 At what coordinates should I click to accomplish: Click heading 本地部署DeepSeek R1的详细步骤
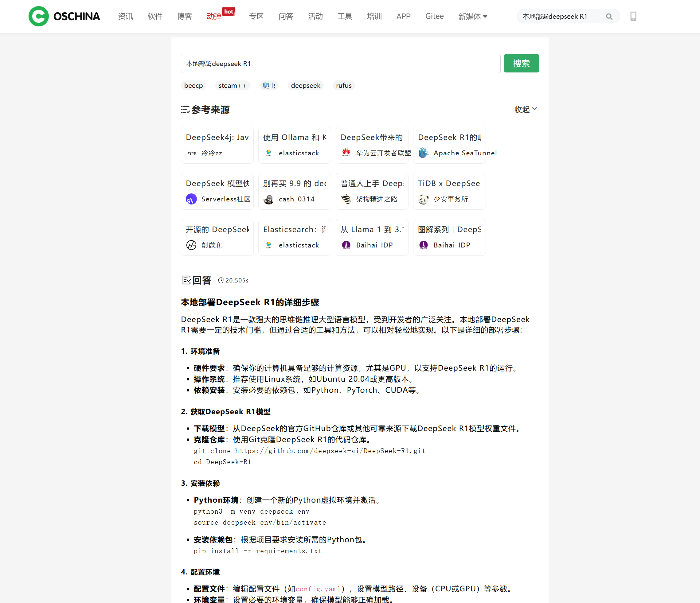point(250,302)
